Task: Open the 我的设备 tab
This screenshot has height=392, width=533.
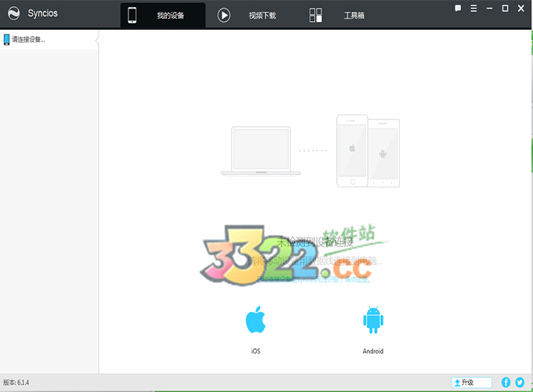Action: pyautogui.click(x=163, y=15)
